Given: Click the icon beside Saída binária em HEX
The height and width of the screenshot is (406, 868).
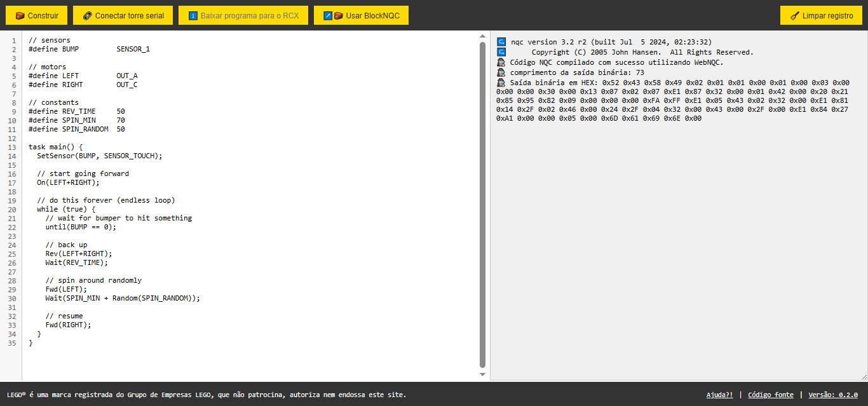Looking at the screenshot, I should [501, 83].
